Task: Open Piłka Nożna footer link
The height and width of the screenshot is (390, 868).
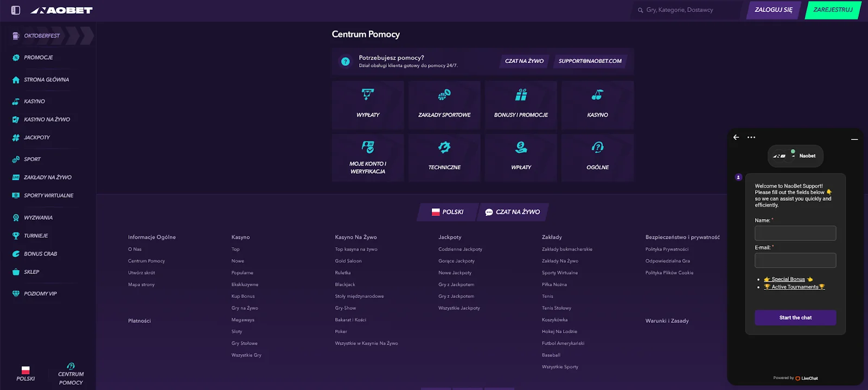Action: (x=554, y=285)
